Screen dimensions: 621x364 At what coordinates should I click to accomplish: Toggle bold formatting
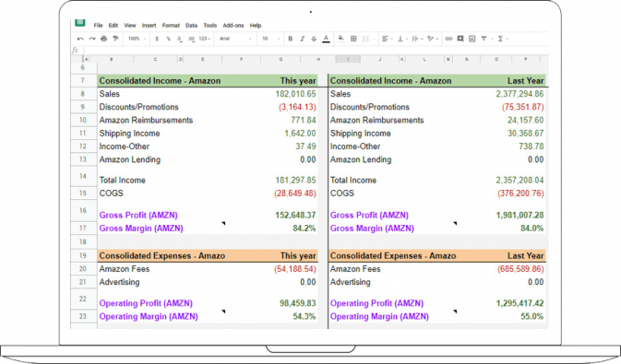pyautogui.click(x=291, y=39)
